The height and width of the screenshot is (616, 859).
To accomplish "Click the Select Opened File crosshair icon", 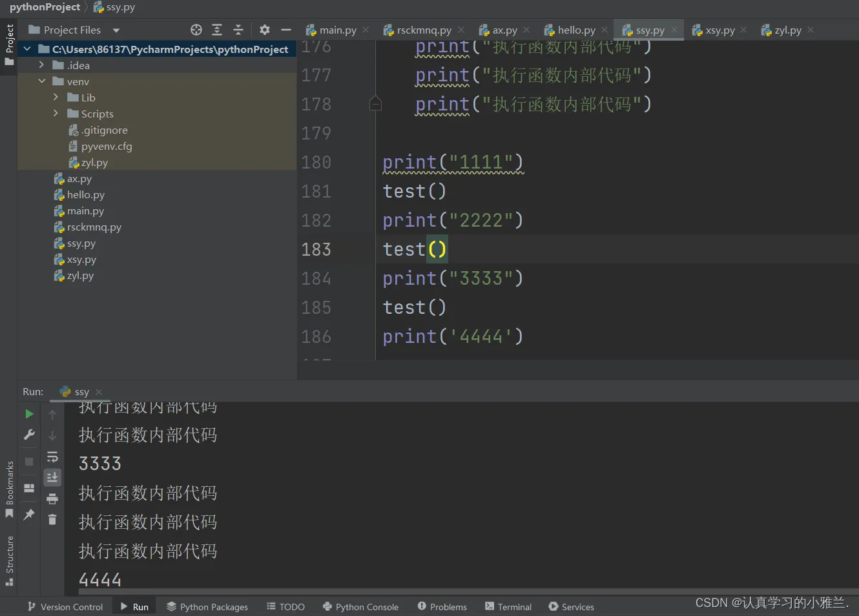I will tap(196, 30).
